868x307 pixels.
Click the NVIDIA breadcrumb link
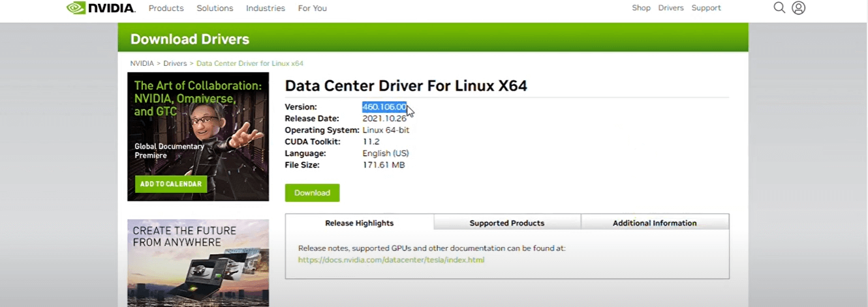tap(142, 63)
